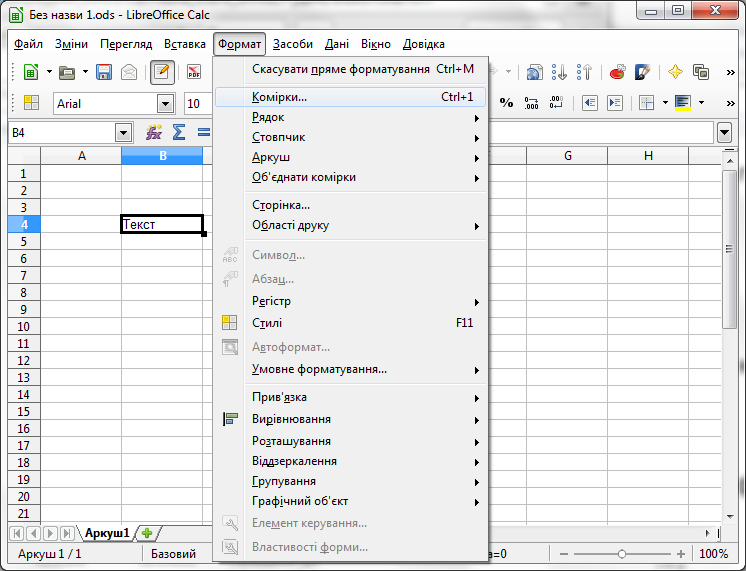Open the Перегляд menu
The height and width of the screenshot is (571, 746).
[126, 44]
